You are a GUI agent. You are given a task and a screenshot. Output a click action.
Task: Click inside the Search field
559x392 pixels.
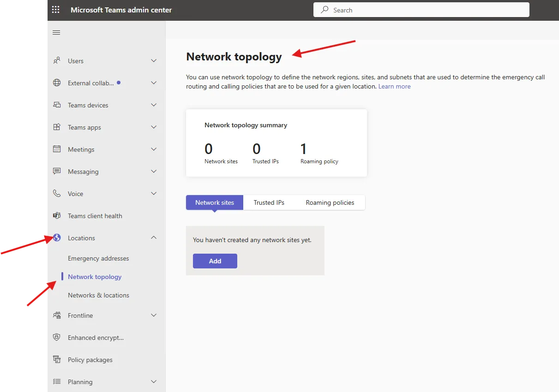coord(421,10)
